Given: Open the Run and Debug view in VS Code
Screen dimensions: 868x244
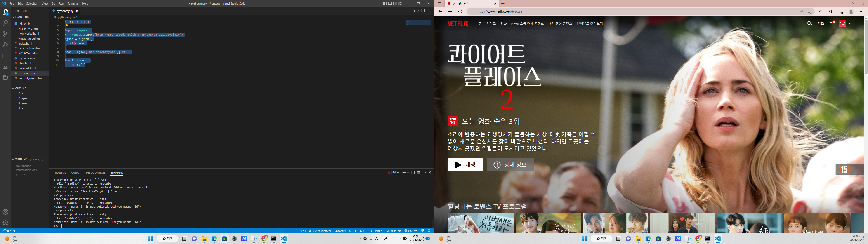Looking at the screenshot, I should (5, 45).
